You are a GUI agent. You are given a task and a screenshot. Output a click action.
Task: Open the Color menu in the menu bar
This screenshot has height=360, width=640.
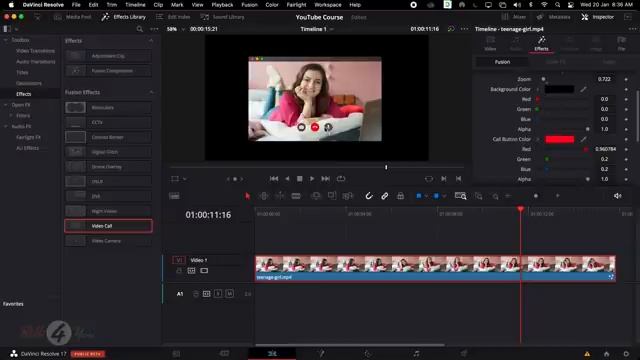(272, 5)
